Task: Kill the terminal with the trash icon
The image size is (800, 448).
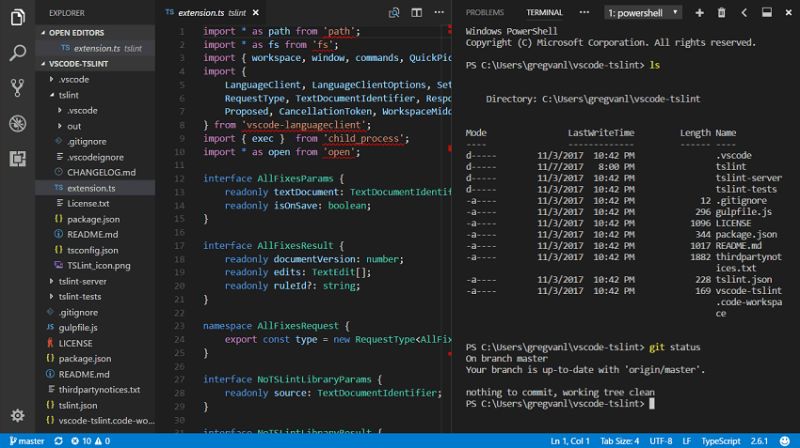Action: pos(721,13)
